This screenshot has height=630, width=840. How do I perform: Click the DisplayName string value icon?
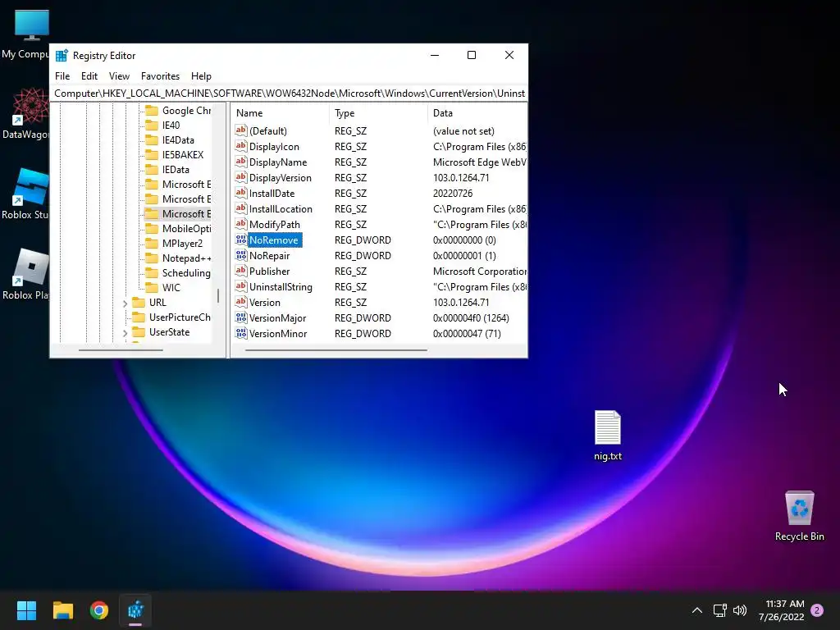coord(241,162)
